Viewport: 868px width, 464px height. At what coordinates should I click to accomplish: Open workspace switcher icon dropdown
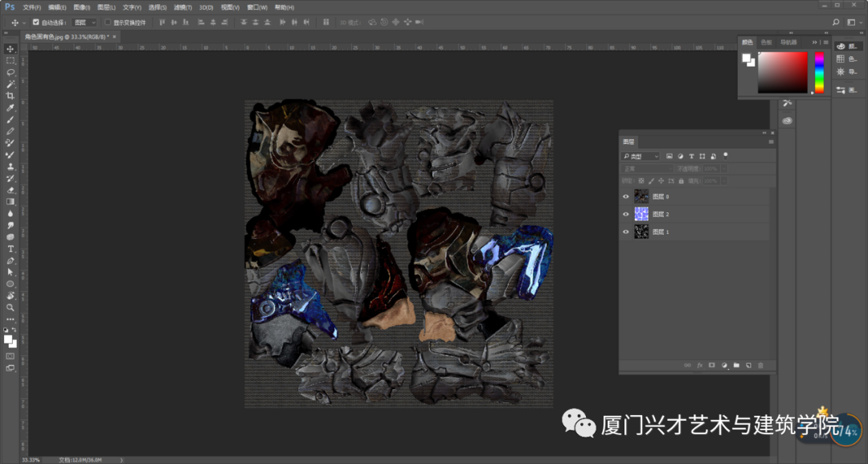click(x=853, y=23)
